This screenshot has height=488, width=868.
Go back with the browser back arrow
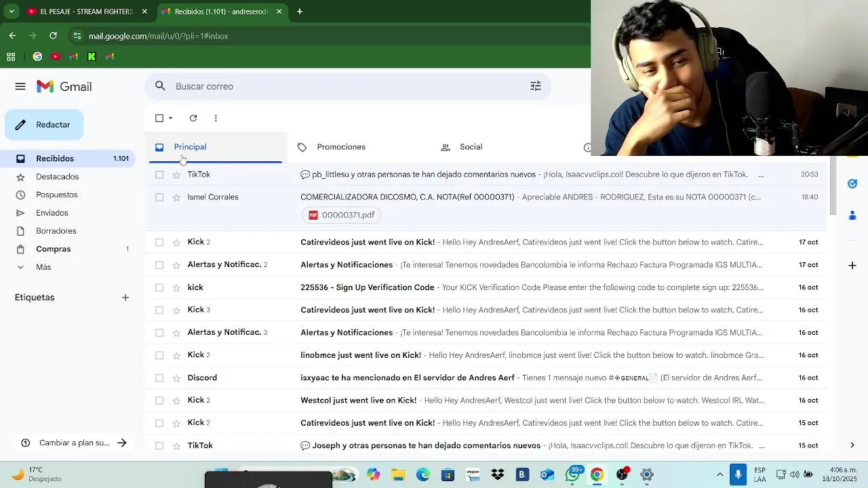click(12, 36)
